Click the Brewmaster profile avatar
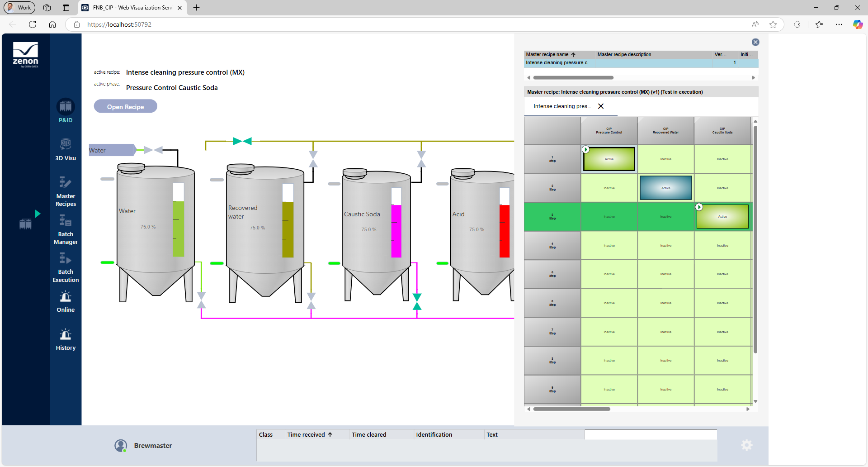Image resolution: width=868 pixels, height=467 pixels. [121, 445]
